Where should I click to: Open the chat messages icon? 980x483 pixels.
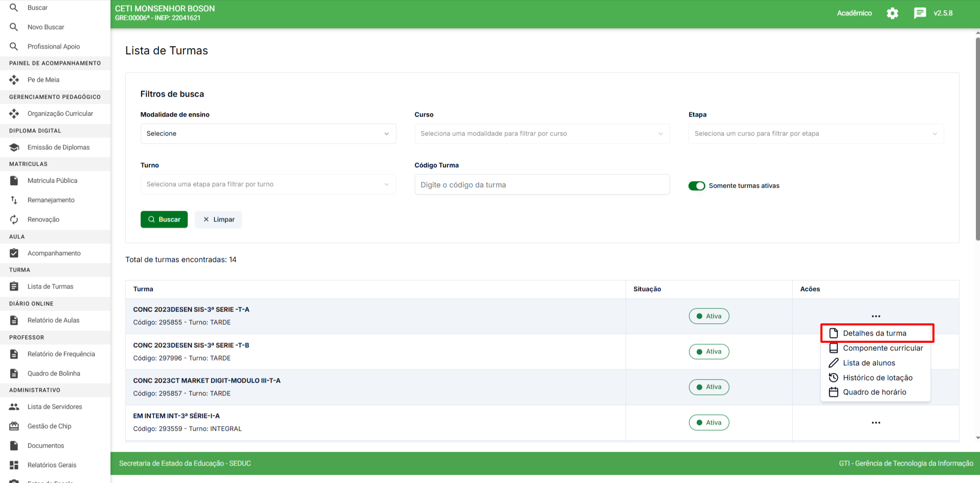point(920,13)
